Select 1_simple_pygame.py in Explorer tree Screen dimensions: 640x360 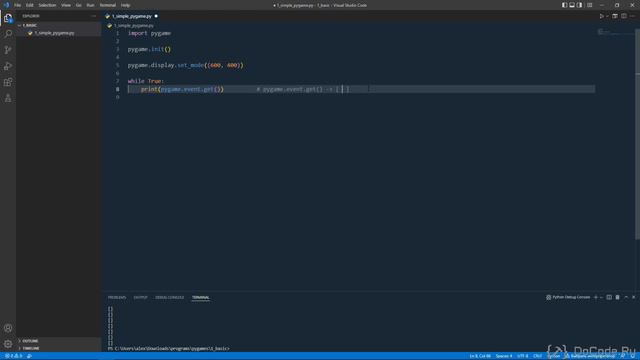[58, 33]
